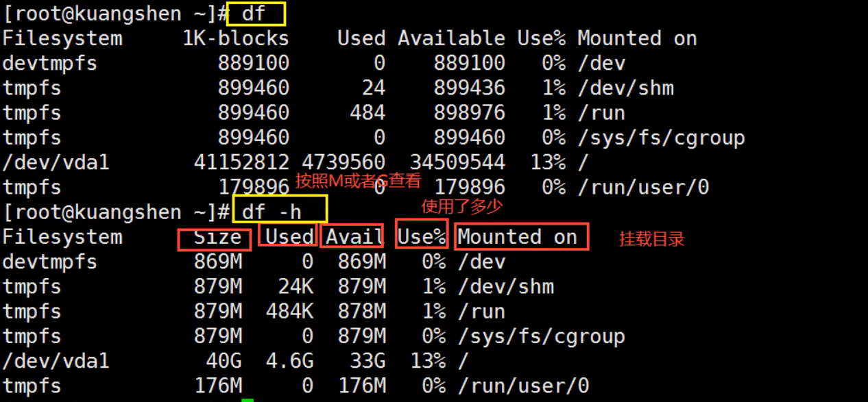Click the value 898976 in the /run row
The width and height of the screenshot is (868, 402).
[469, 112]
